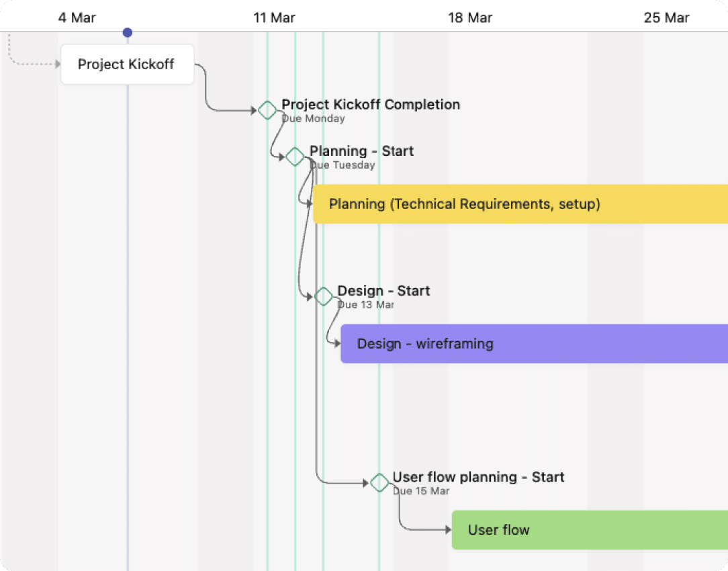Click the Due Tuesday text
The height and width of the screenshot is (571, 728).
pyautogui.click(x=343, y=165)
